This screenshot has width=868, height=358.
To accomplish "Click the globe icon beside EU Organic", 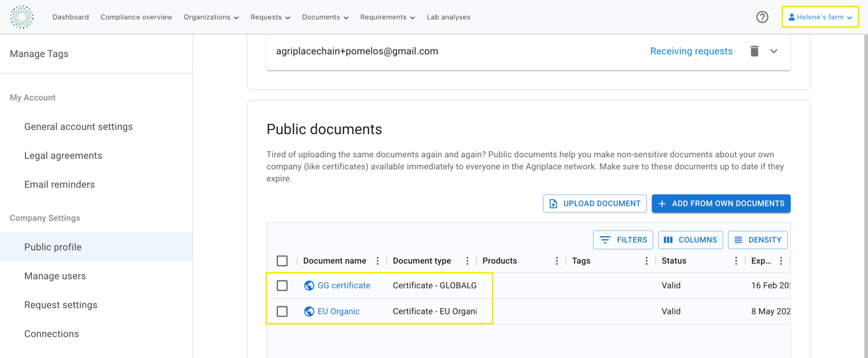I will pos(309,311).
